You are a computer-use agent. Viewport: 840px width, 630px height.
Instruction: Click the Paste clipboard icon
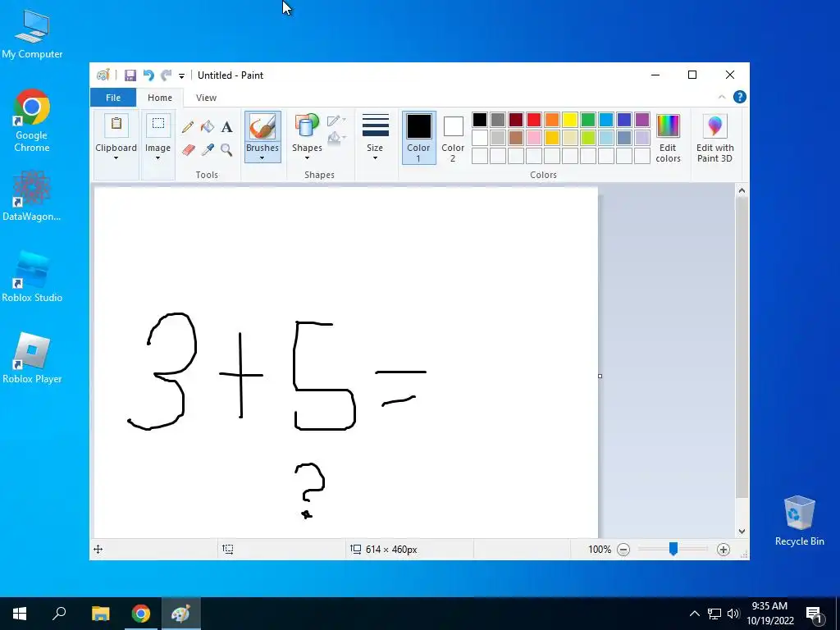(x=116, y=125)
